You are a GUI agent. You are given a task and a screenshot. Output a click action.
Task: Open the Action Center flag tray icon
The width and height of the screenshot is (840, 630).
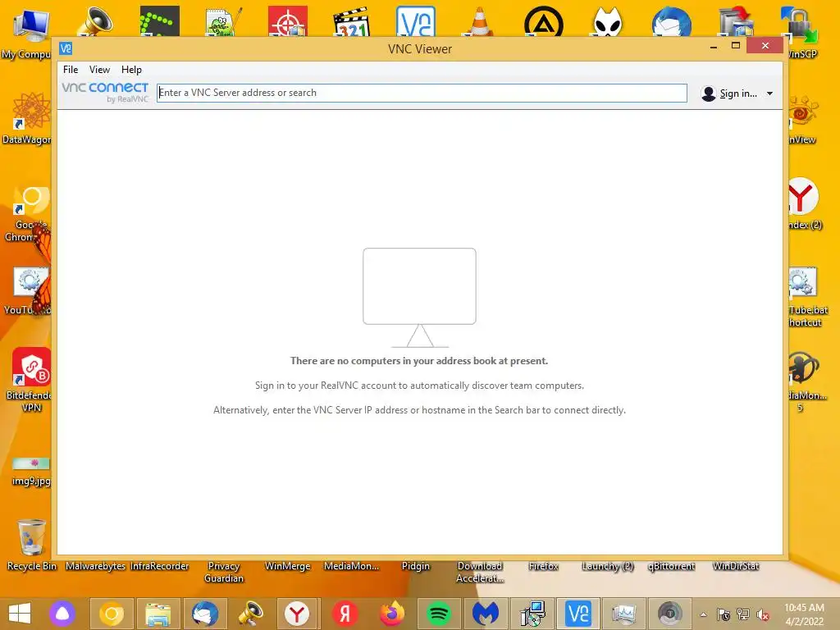[724, 614]
